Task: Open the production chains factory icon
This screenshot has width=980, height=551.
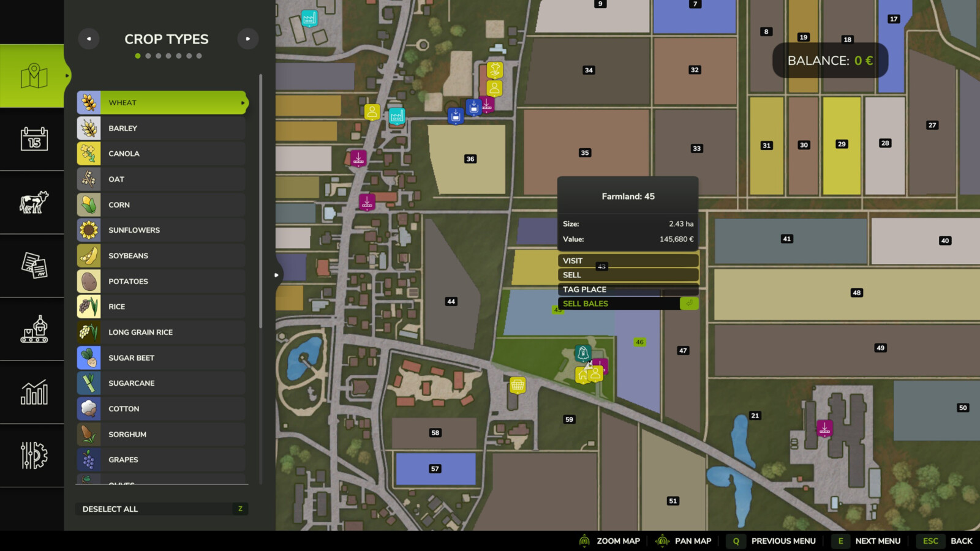Action: coord(34,329)
